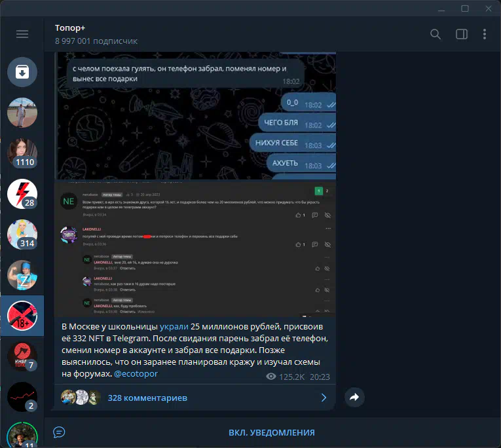Screen dimensions: 501x448
Task: Open the green-ringed avatar chat with 11 unread
Action: click(x=22, y=435)
